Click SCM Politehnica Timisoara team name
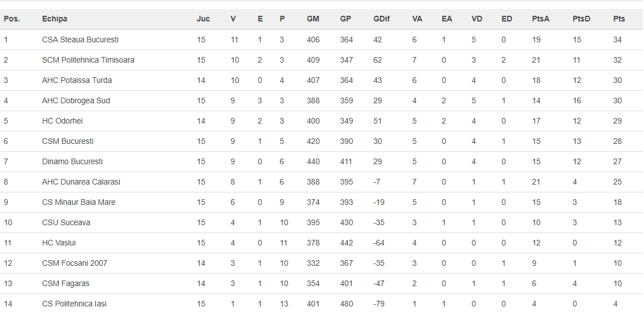644x329 pixels. (x=88, y=60)
